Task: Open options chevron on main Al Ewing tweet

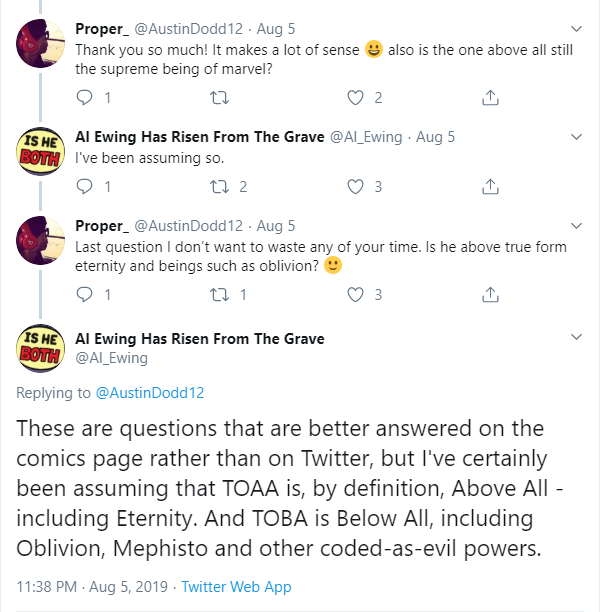Action: click(x=576, y=339)
